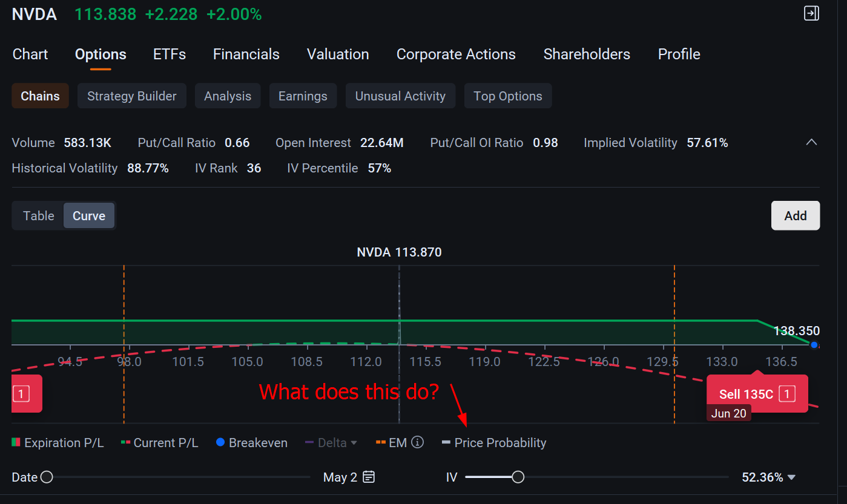Screen dimensions: 847x504
Task: Click the Historical Volatility 88.77% value
Action: [x=148, y=168]
